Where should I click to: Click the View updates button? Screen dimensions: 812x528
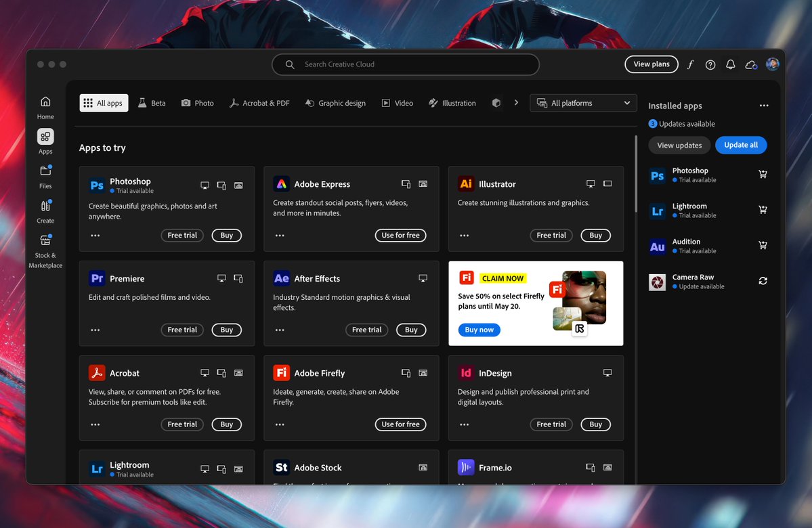pyautogui.click(x=679, y=146)
